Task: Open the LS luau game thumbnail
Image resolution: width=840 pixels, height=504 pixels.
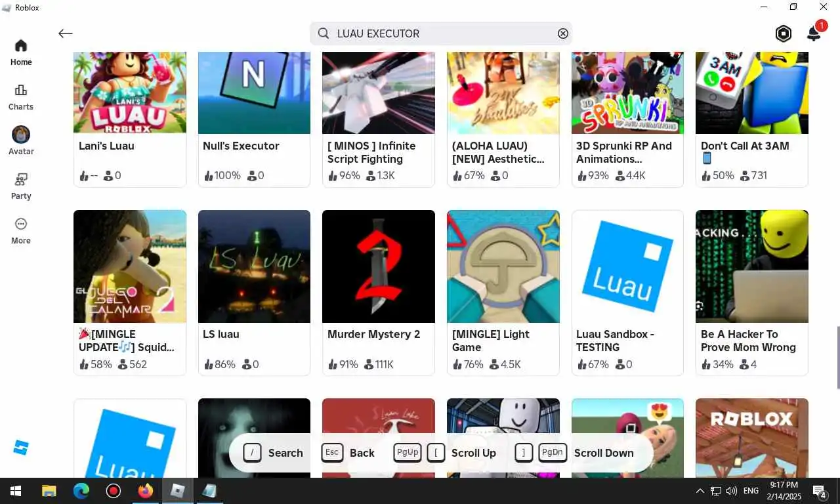Action: click(x=254, y=266)
